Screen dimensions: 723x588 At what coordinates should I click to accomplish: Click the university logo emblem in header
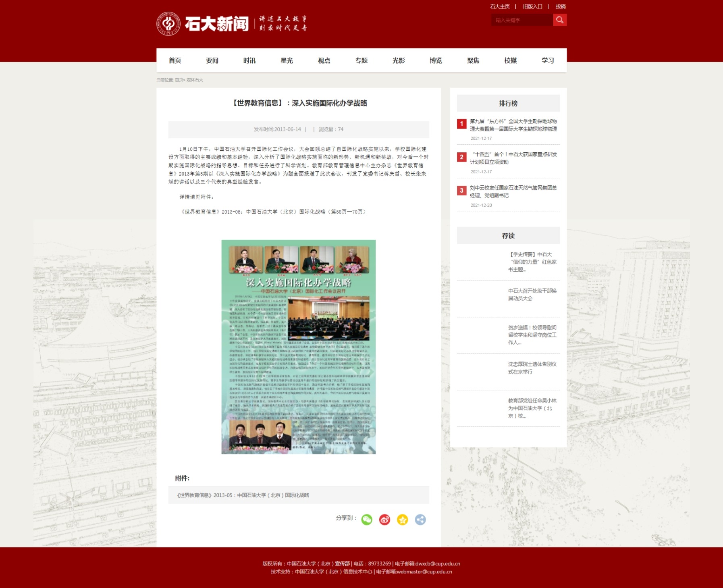[168, 24]
